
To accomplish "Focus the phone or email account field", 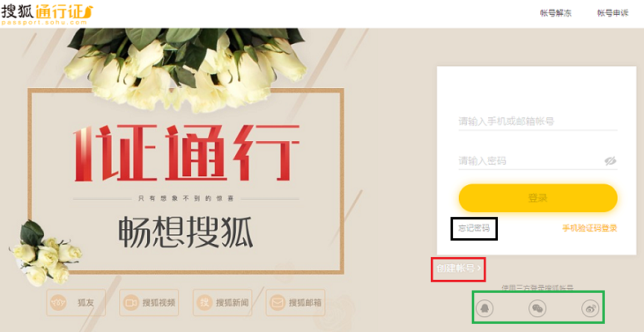I will tap(538, 122).
